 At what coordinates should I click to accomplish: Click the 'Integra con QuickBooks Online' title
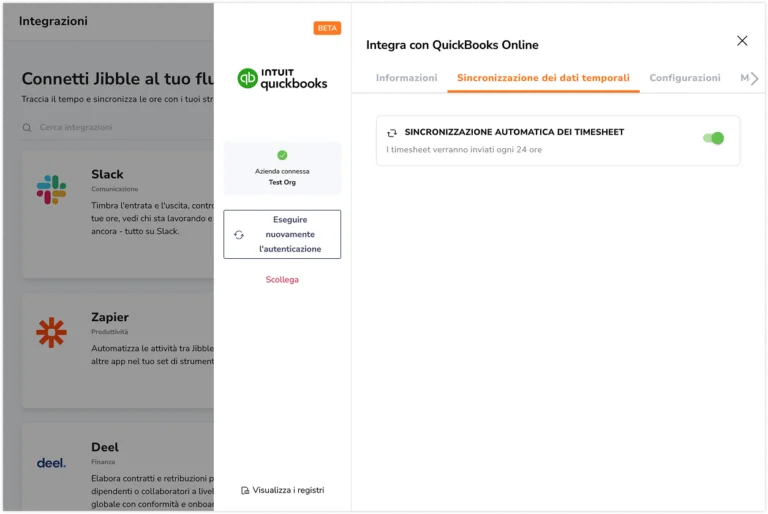(452, 45)
